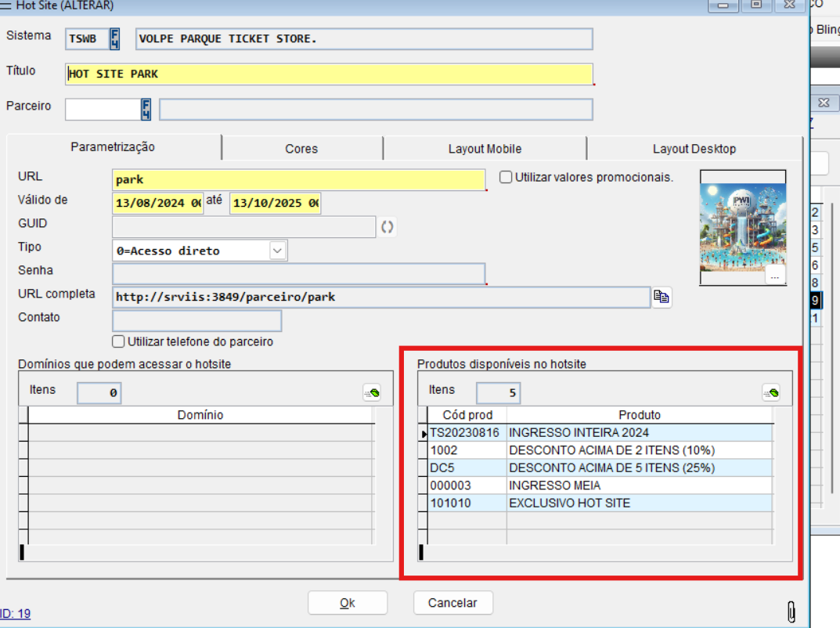Toggle Utilizar telefone do parceiro checkbox
840x628 pixels.
pos(119,341)
